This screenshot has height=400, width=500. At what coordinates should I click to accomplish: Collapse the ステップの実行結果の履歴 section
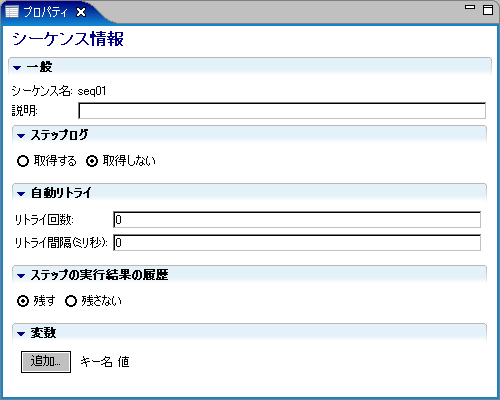coord(21,276)
